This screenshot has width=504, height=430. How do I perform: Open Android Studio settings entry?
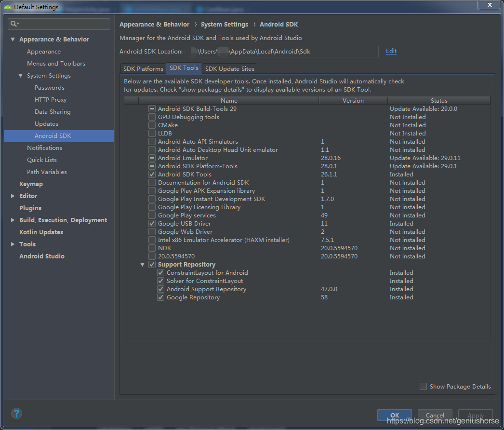pyautogui.click(x=42, y=256)
